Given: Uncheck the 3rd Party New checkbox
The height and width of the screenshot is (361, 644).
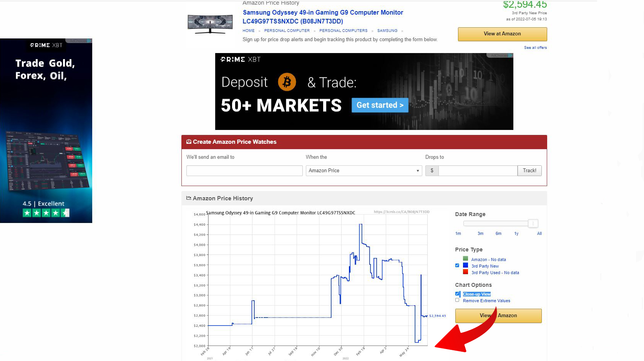Looking at the screenshot, I should pos(457,265).
